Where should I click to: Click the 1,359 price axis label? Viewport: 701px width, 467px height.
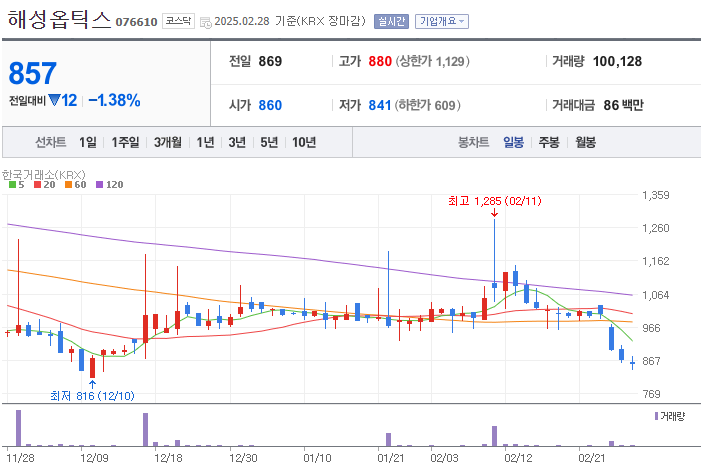point(656,195)
